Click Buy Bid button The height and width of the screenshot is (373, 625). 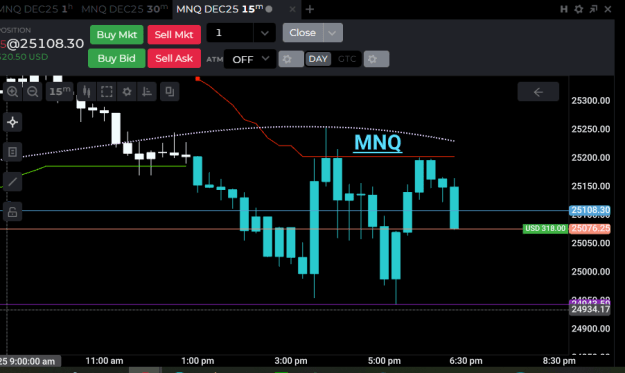(x=116, y=59)
